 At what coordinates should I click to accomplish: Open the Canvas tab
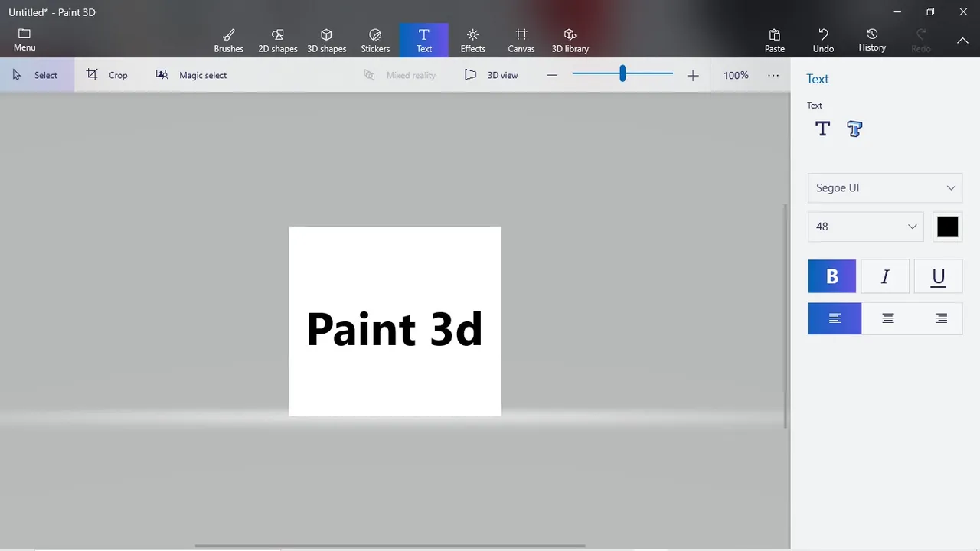tap(521, 41)
